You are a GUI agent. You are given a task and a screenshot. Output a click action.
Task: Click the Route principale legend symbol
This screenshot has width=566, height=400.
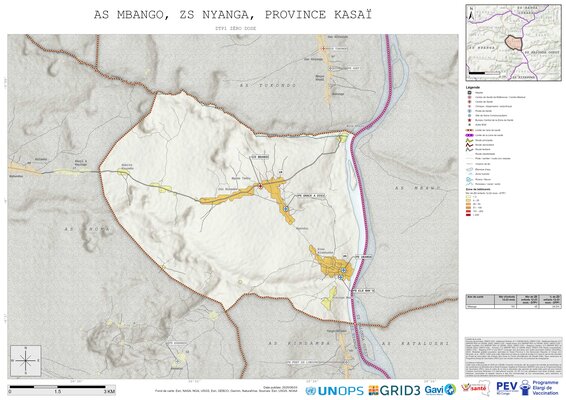[x=469, y=140]
